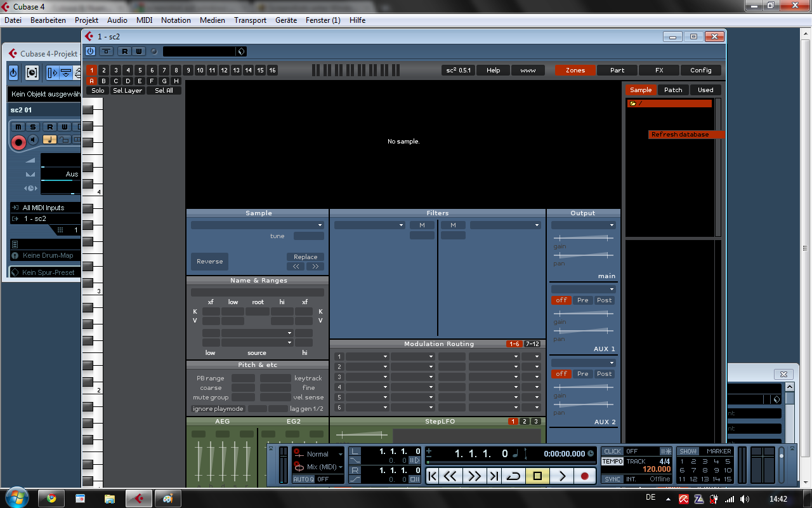Toggle the SYNC button in the transport panel
812x508 pixels.
tap(612, 479)
